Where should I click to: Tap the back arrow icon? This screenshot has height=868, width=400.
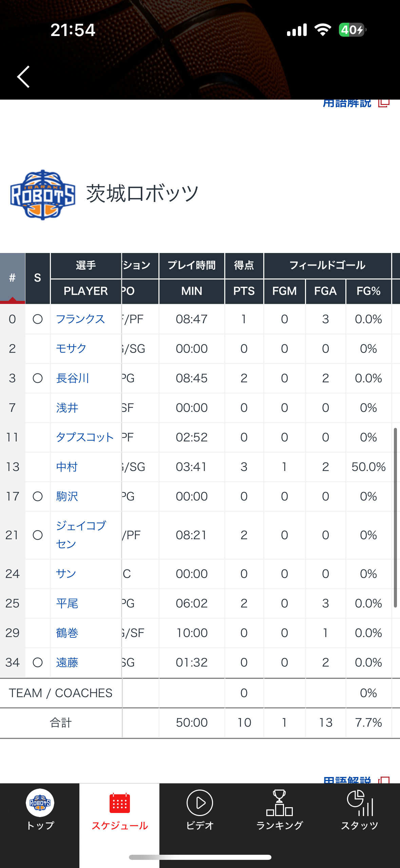pos(23,77)
